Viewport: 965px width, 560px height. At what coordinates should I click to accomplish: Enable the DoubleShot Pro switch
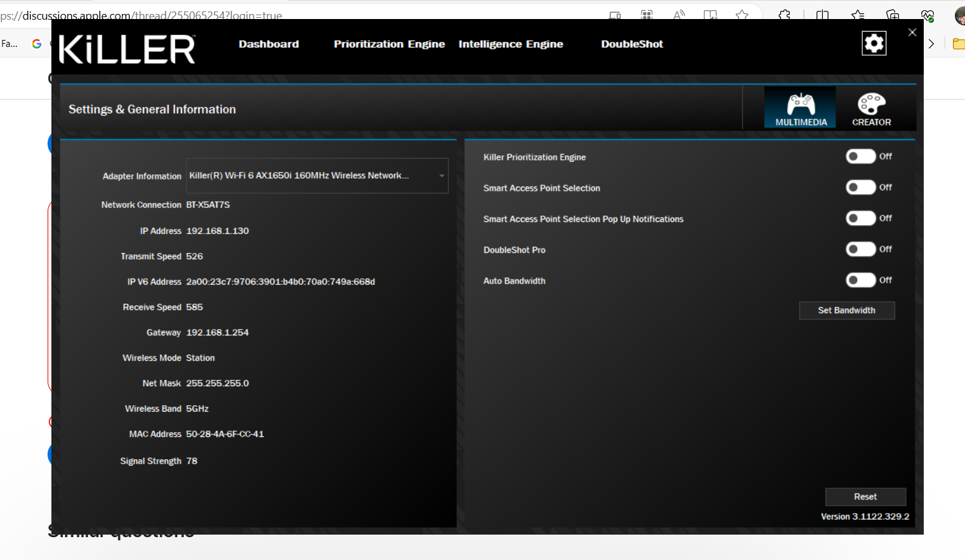(x=861, y=249)
